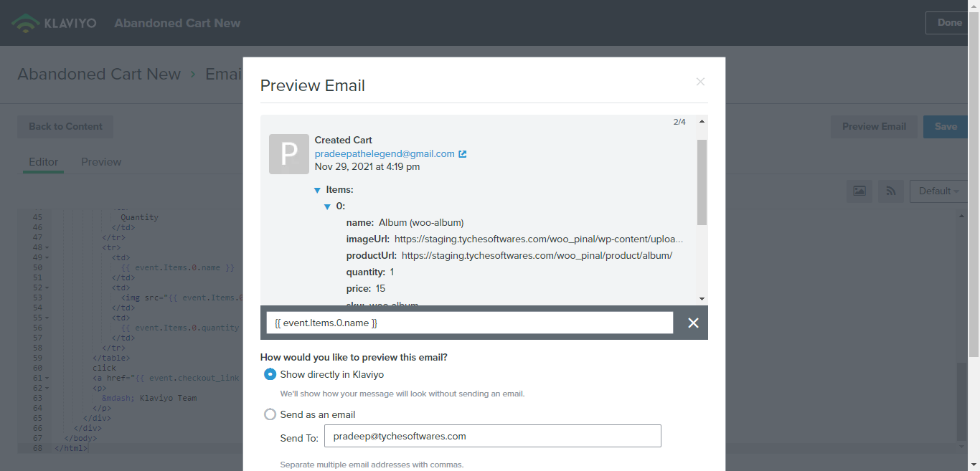Viewport: 980px width, 471px height.
Task: Open pradeepathelegend@gmail.com profile link
Action: click(385, 153)
